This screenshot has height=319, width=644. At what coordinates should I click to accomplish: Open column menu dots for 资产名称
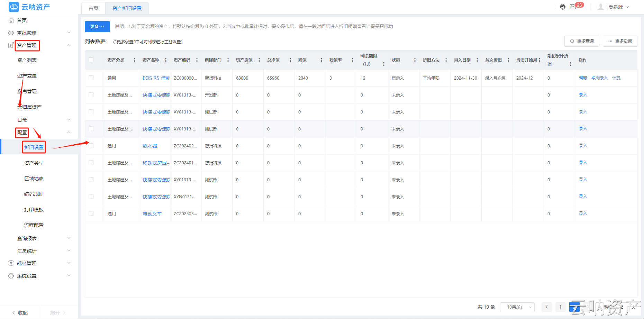pyautogui.click(x=166, y=60)
